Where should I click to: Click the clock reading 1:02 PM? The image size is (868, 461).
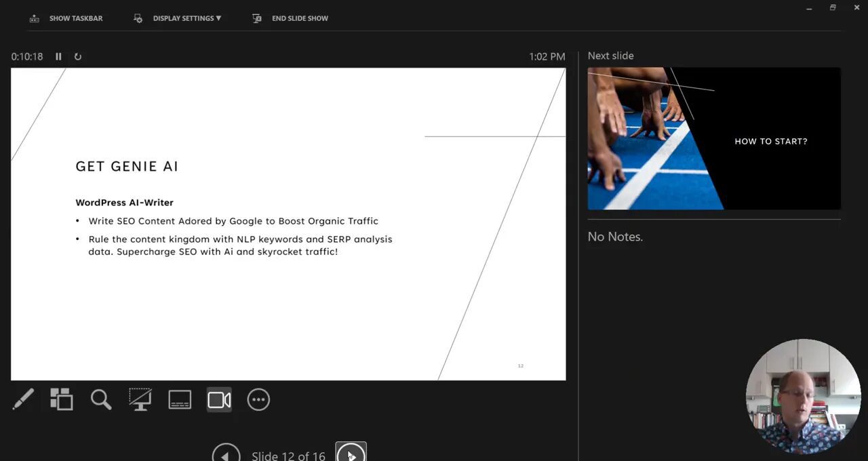[547, 57]
